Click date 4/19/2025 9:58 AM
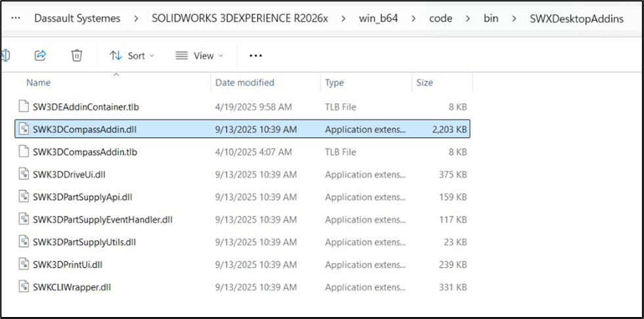 254,107
